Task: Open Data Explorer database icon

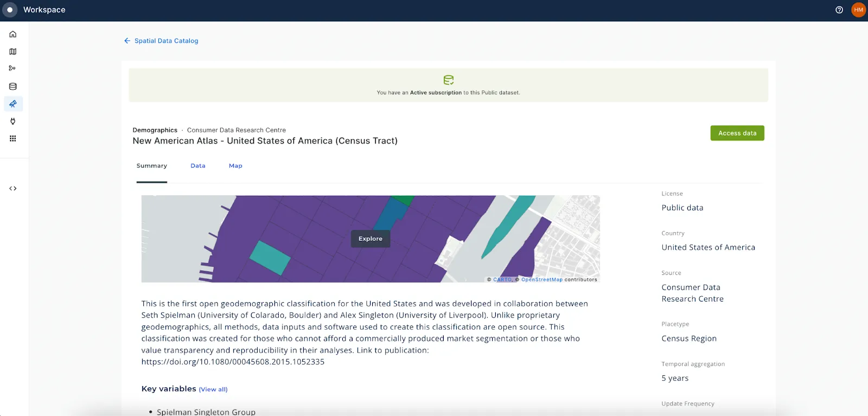Action: click(13, 86)
